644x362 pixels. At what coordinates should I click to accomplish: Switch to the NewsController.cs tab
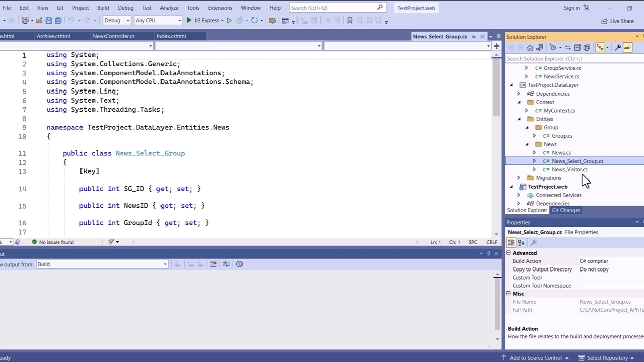tap(114, 36)
